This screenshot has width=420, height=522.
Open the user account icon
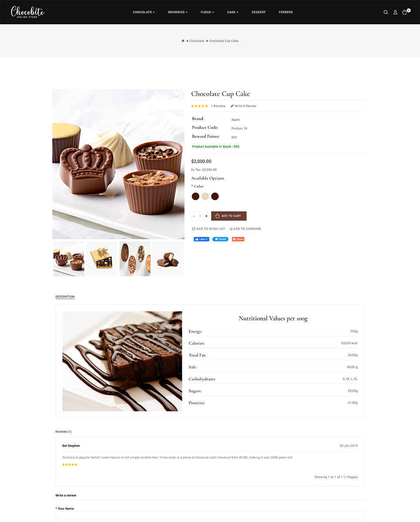(395, 12)
